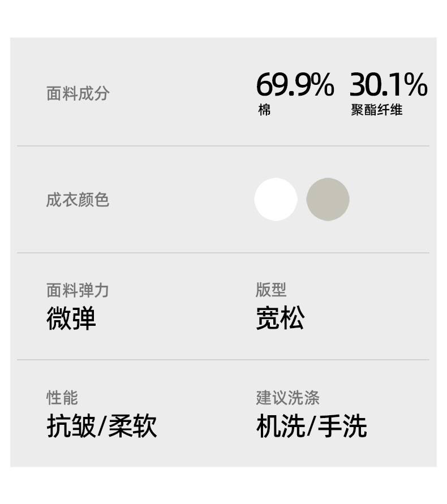This screenshot has width=447, height=504.
Task: Select the beige-gray garment color swatch
Action: point(328,200)
